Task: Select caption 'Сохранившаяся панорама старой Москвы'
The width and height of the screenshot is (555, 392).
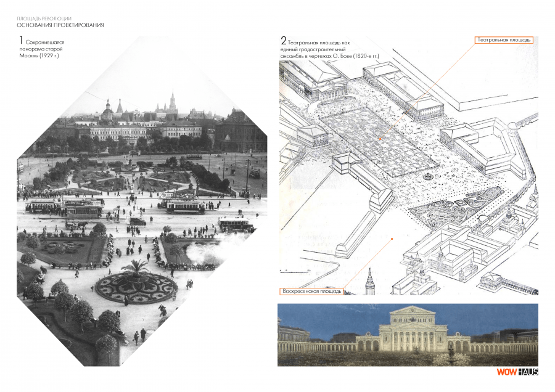Action: tap(43, 48)
